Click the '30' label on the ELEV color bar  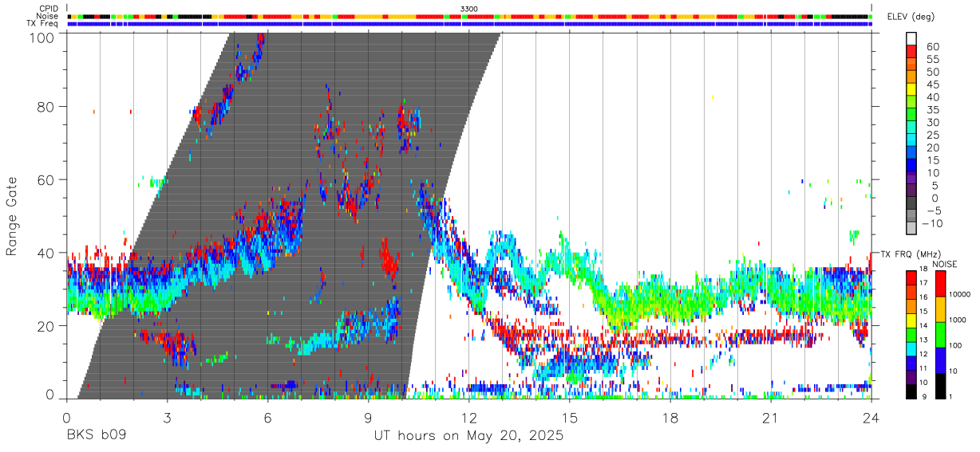(x=932, y=123)
